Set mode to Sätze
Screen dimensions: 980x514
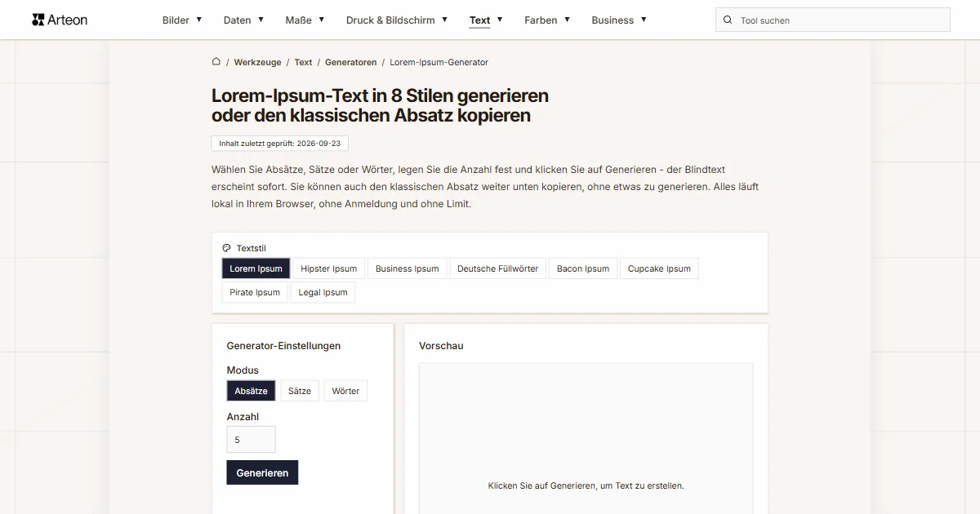coord(300,391)
